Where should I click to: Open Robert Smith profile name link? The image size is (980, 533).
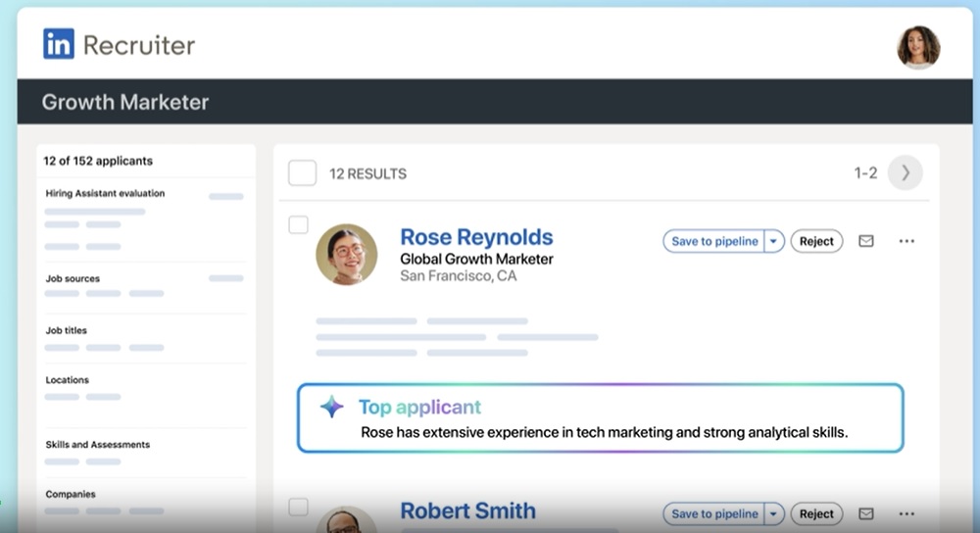(x=467, y=510)
